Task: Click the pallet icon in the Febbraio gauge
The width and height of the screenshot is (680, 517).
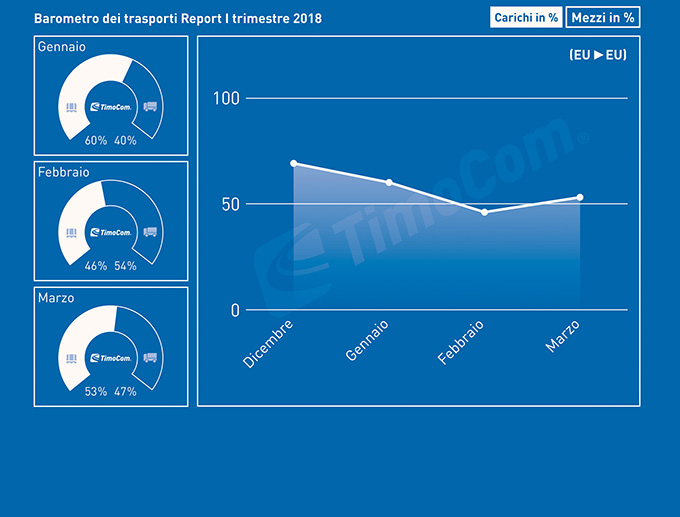Action: click(71, 233)
